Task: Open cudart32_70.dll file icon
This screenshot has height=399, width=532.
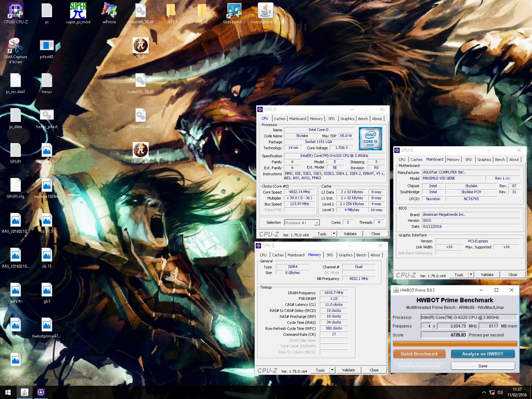Action: pyautogui.click(x=141, y=83)
